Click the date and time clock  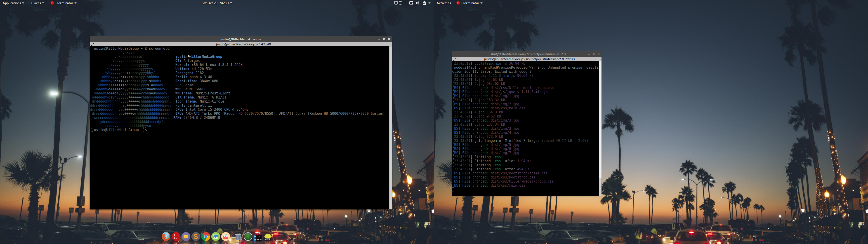217,3
